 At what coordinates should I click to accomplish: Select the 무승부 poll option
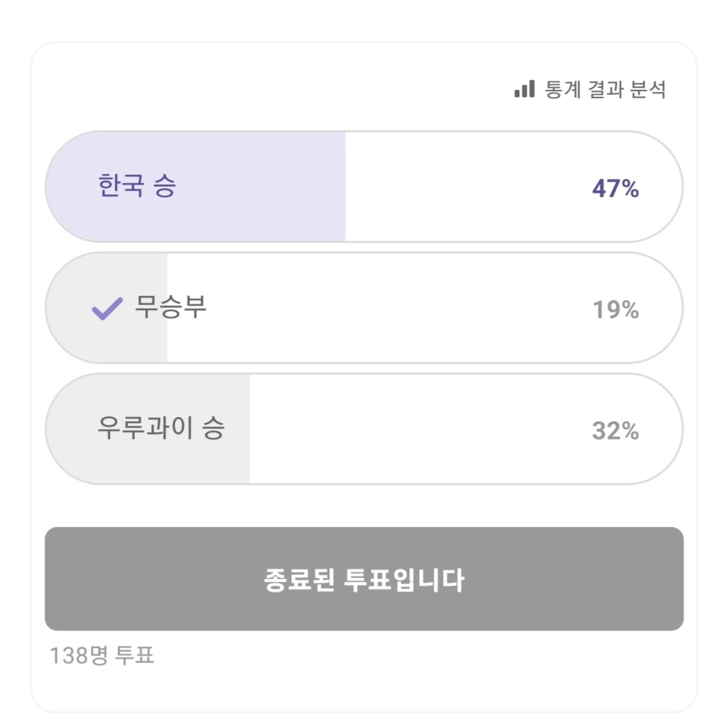[364, 308]
